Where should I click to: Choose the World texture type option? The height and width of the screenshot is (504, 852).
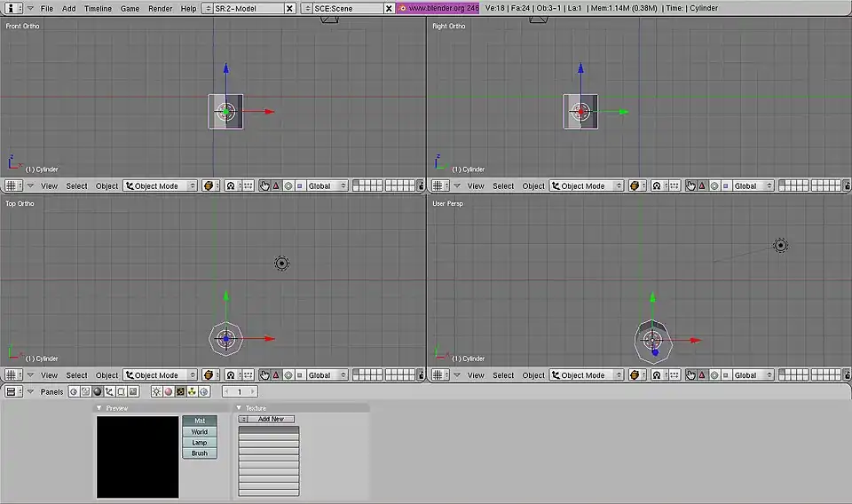[x=200, y=432]
